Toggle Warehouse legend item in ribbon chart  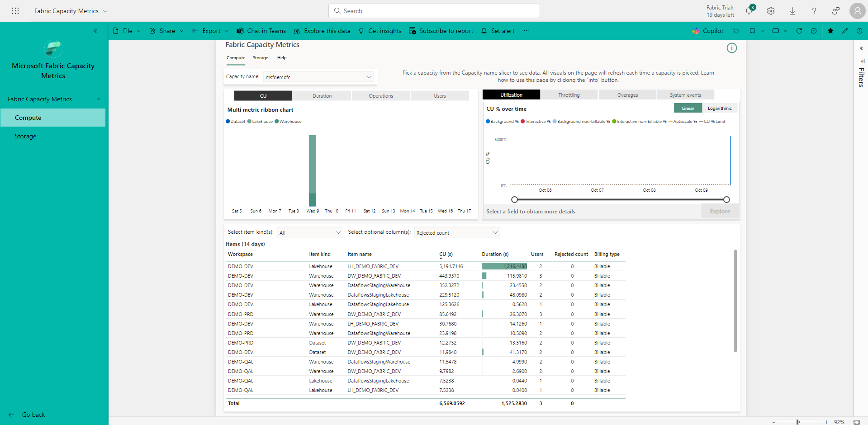tap(288, 121)
